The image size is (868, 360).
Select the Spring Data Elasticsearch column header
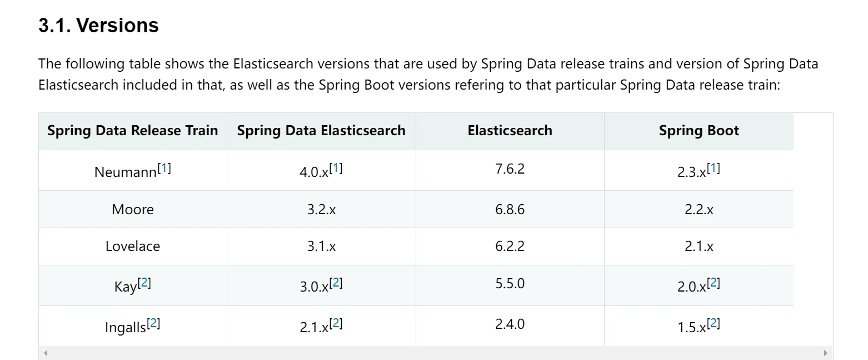(321, 131)
